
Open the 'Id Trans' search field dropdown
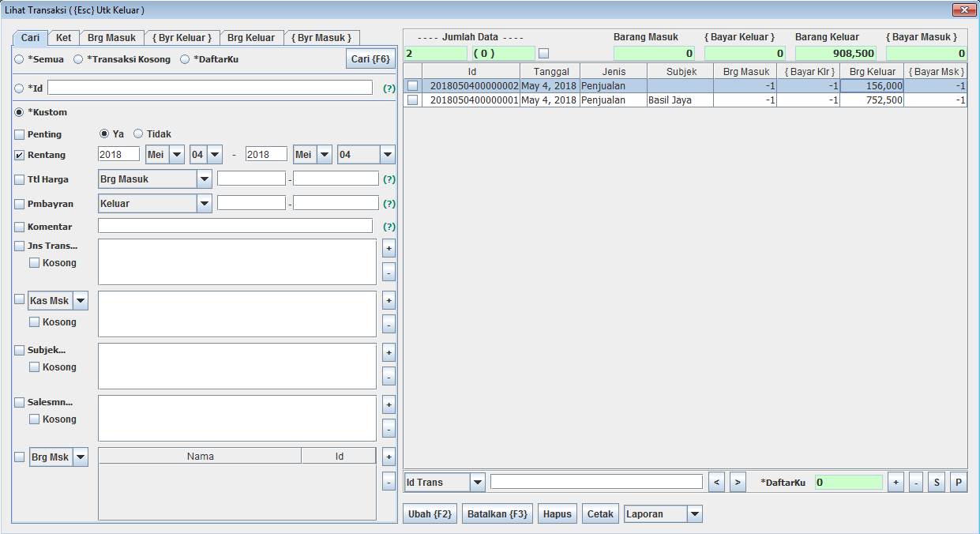click(x=477, y=482)
